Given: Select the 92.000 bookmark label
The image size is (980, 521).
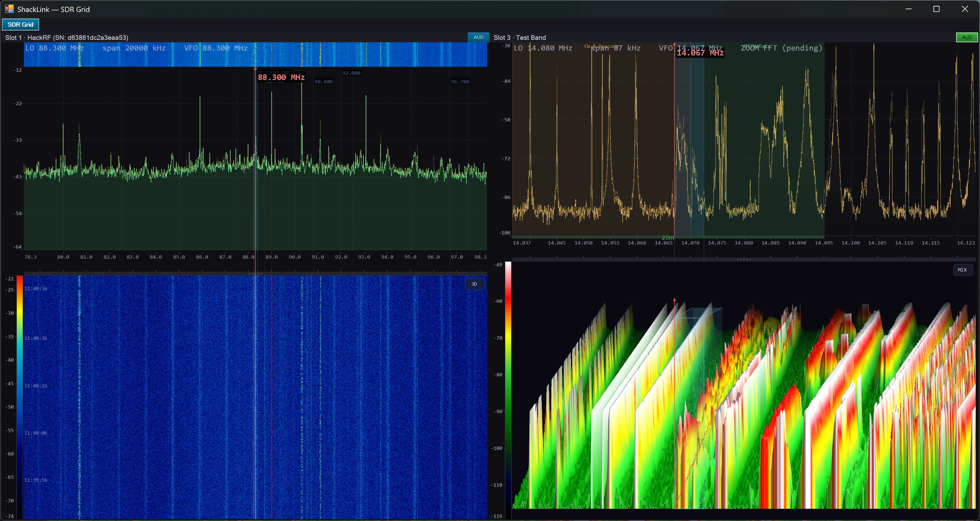Looking at the screenshot, I should click(x=351, y=73).
